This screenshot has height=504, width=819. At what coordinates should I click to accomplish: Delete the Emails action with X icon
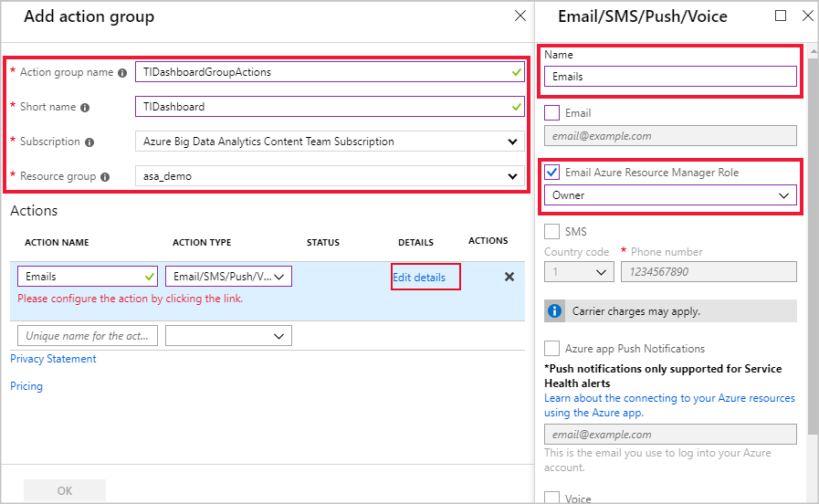coord(509,277)
